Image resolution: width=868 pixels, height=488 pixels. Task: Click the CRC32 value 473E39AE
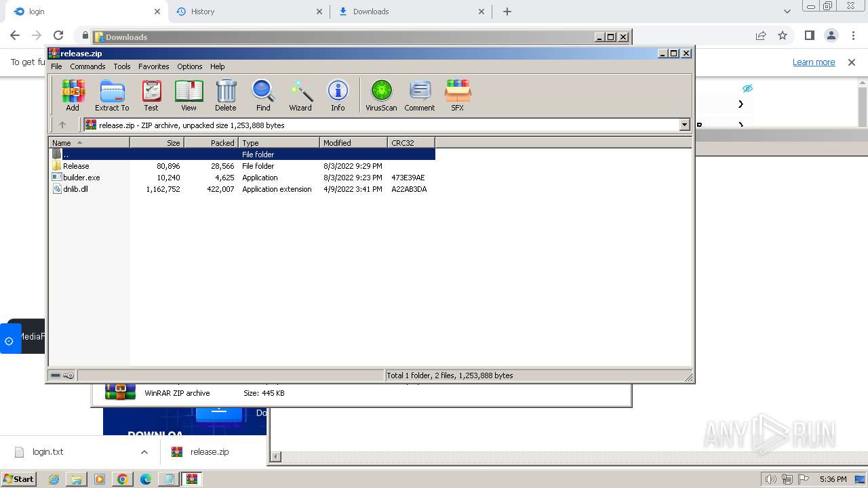point(408,178)
